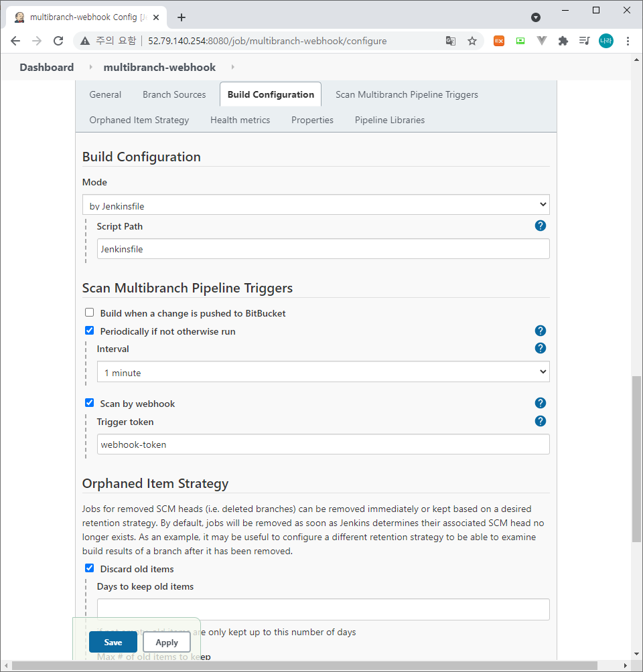Click the Jenkins favicon on the tab

(19, 17)
